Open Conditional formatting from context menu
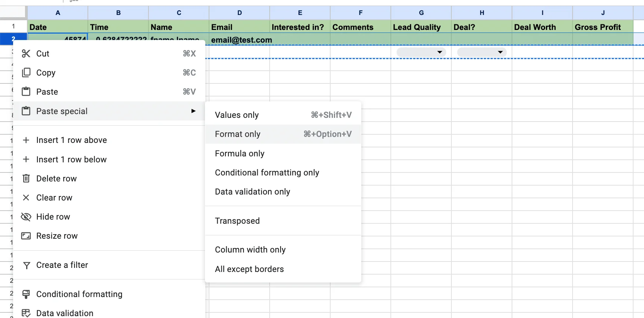Screen dimensions: 644x318 [x=109, y=294]
